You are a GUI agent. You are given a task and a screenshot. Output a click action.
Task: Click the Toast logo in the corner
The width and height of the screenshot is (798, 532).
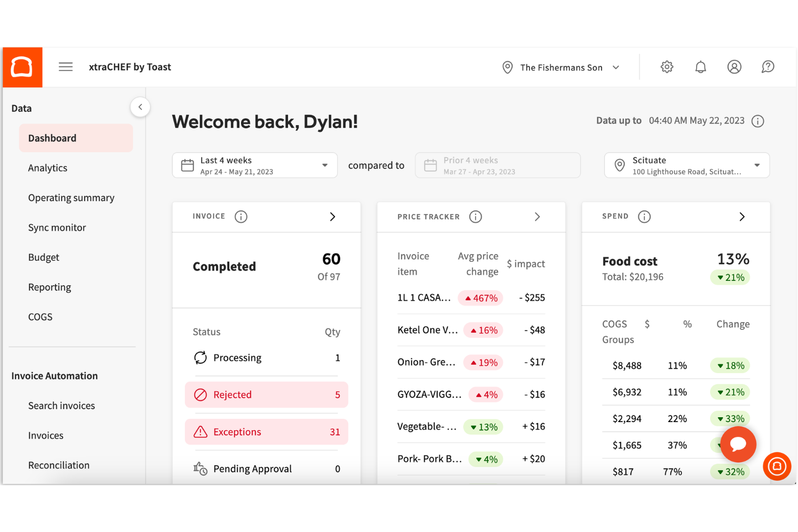pos(22,67)
